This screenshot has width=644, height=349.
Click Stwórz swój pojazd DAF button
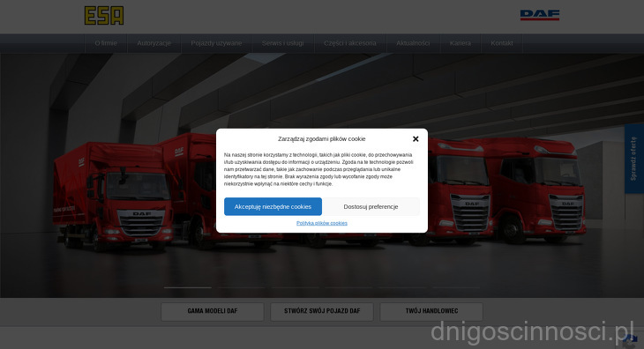tap(322, 311)
